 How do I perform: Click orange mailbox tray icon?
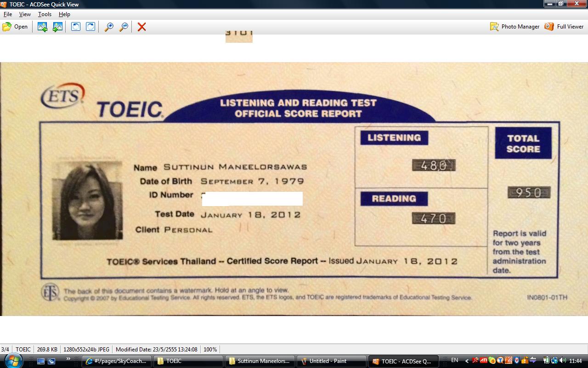point(525,361)
